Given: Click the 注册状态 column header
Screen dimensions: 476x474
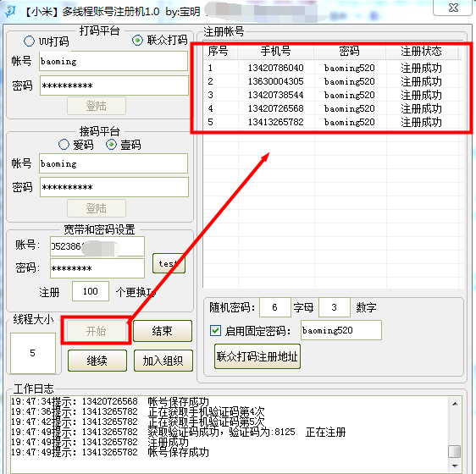Looking at the screenshot, I should (421, 51).
